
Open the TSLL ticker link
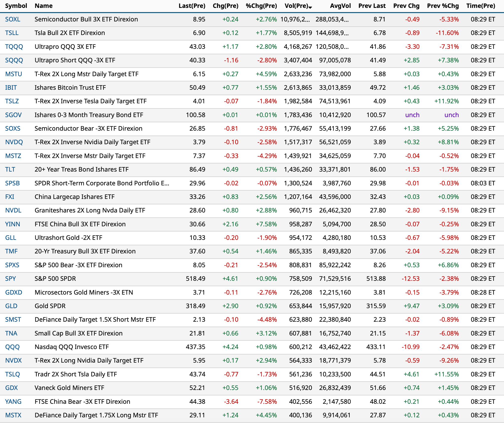(12, 33)
